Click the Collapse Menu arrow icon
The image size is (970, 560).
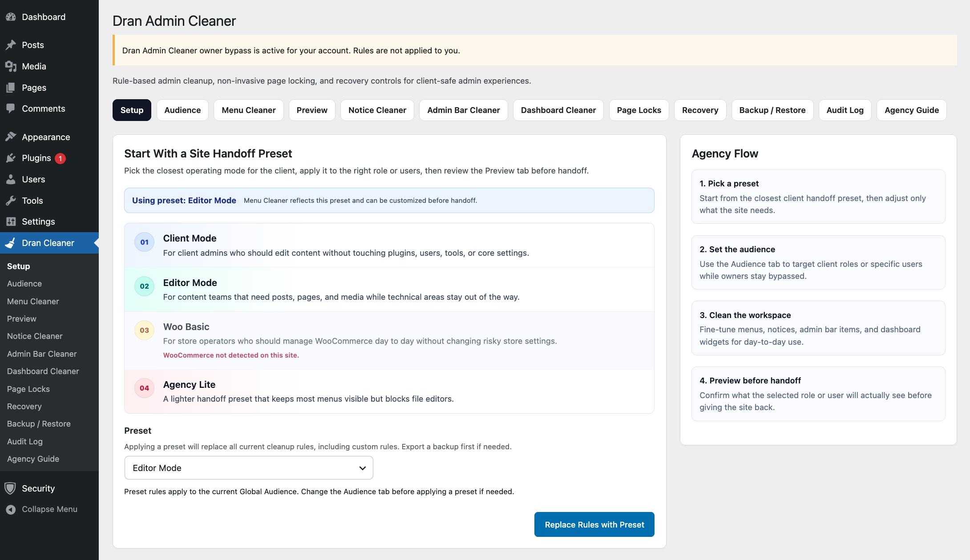[11, 509]
